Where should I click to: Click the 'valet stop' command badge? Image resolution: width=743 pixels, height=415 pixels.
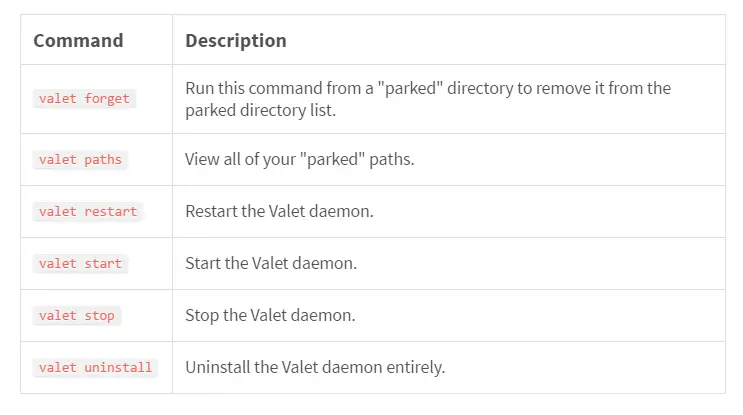[x=77, y=316]
